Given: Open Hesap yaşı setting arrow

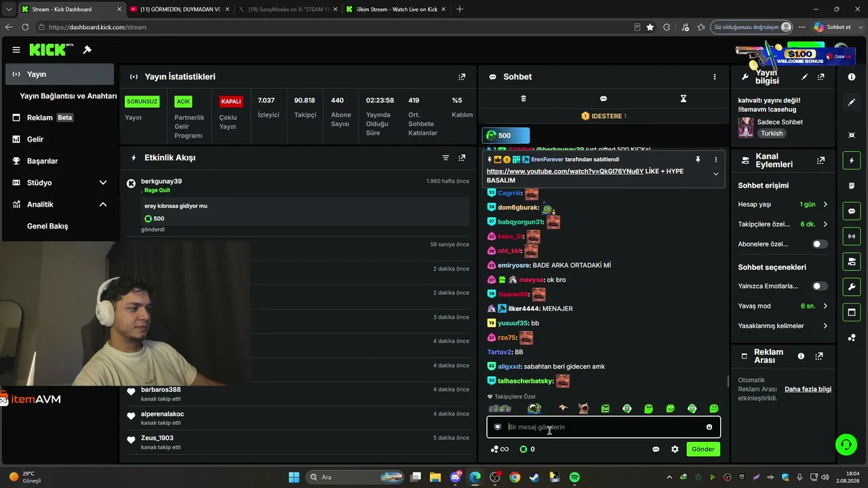Looking at the screenshot, I should pos(825,205).
